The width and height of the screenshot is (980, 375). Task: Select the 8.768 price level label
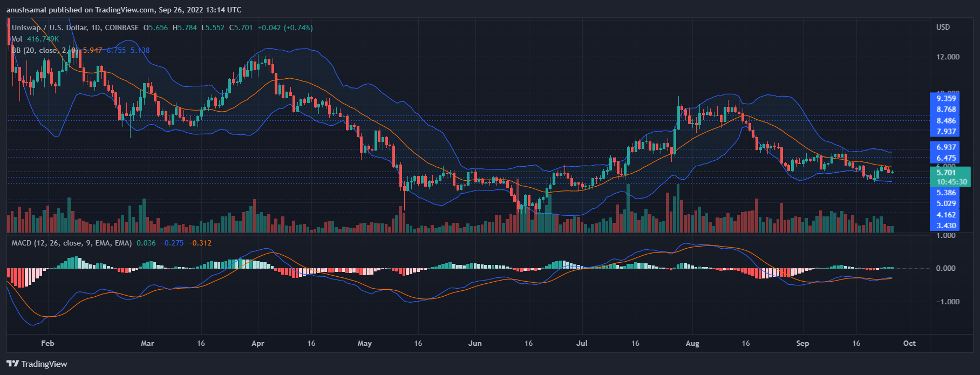946,110
